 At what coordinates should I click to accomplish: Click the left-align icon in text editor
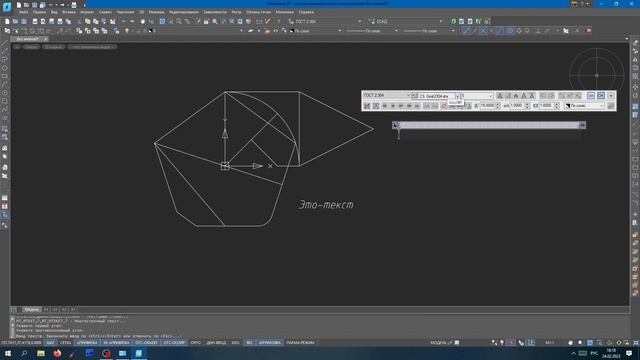tap(384, 106)
